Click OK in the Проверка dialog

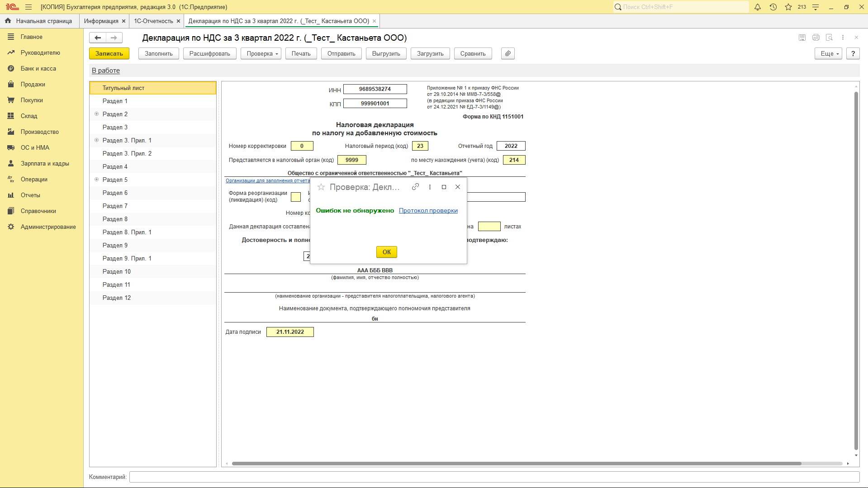click(387, 252)
